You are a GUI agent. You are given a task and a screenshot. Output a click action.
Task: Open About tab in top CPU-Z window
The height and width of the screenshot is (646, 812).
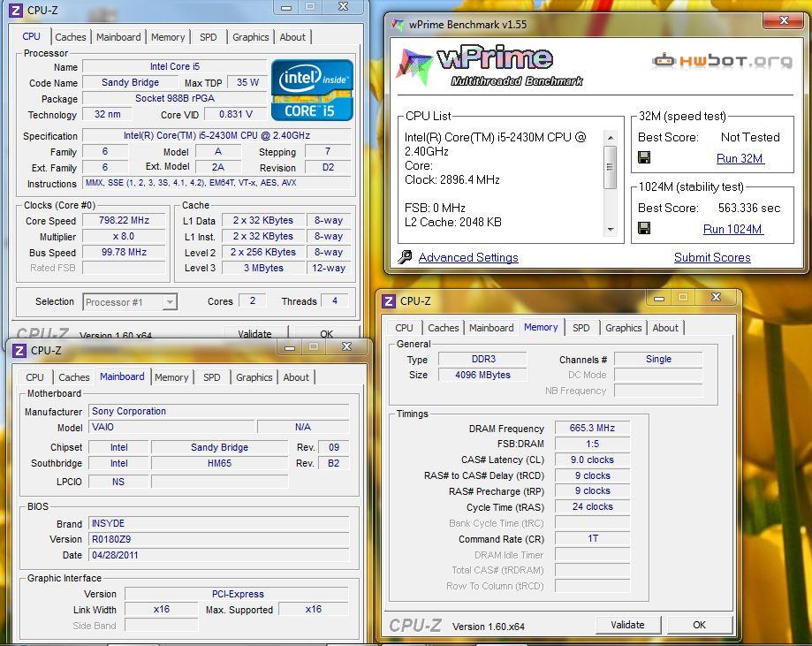[x=292, y=37]
